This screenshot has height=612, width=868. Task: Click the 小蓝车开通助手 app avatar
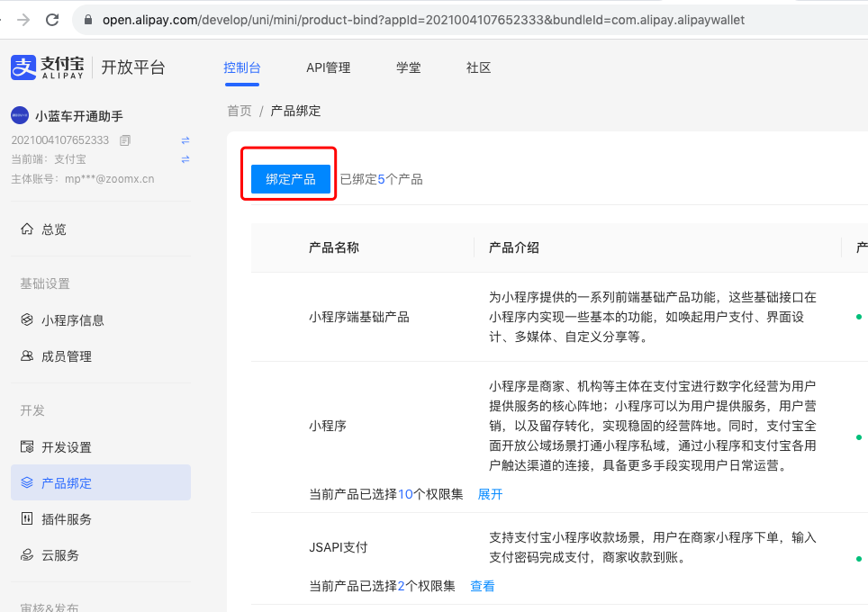[x=20, y=115]
